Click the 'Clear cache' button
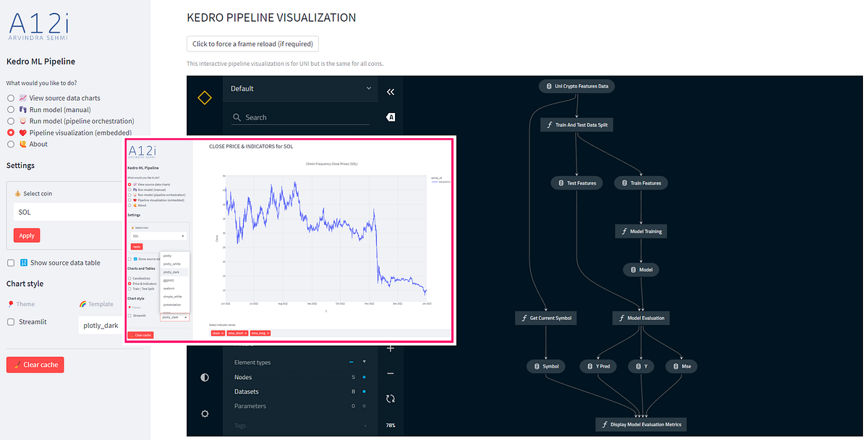 35,365
